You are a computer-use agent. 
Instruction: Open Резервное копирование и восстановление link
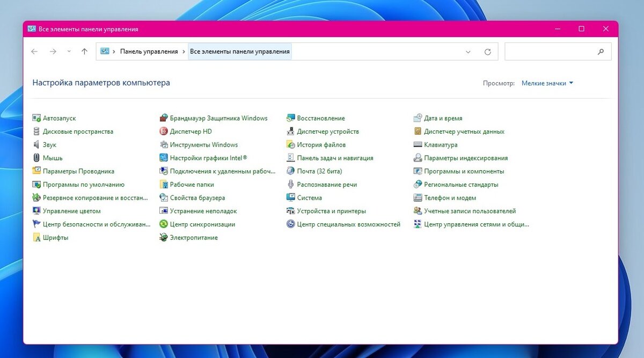tap(95, 198)
